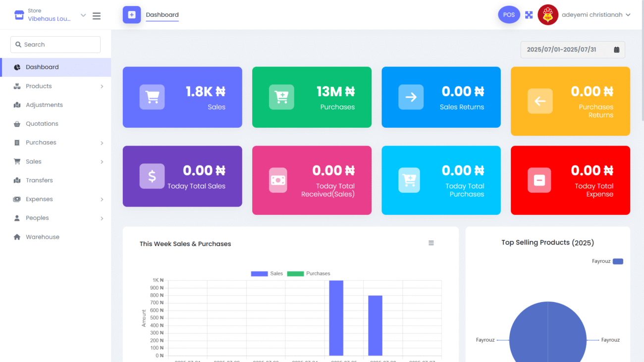Open the chart options menu icon

point(431,243)
